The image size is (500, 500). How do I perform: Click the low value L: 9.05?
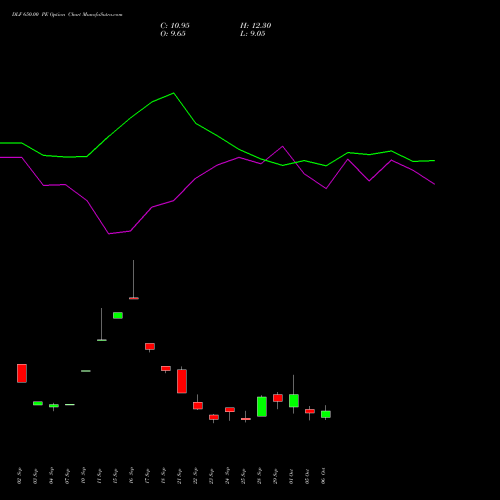point(253,34)
